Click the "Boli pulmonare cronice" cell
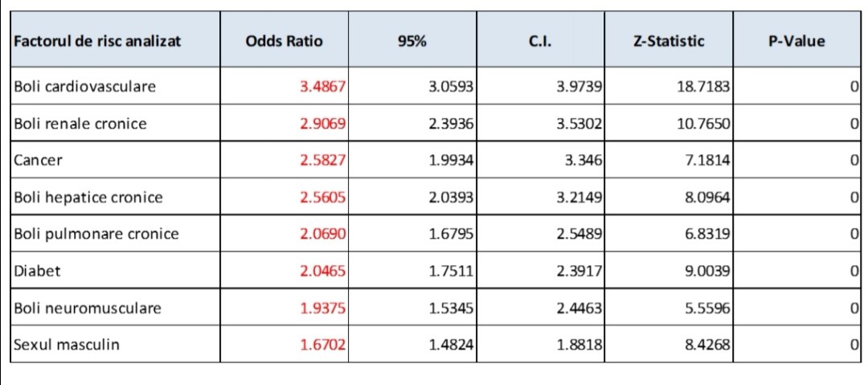 pyautogui.click(x=96, y=234)
